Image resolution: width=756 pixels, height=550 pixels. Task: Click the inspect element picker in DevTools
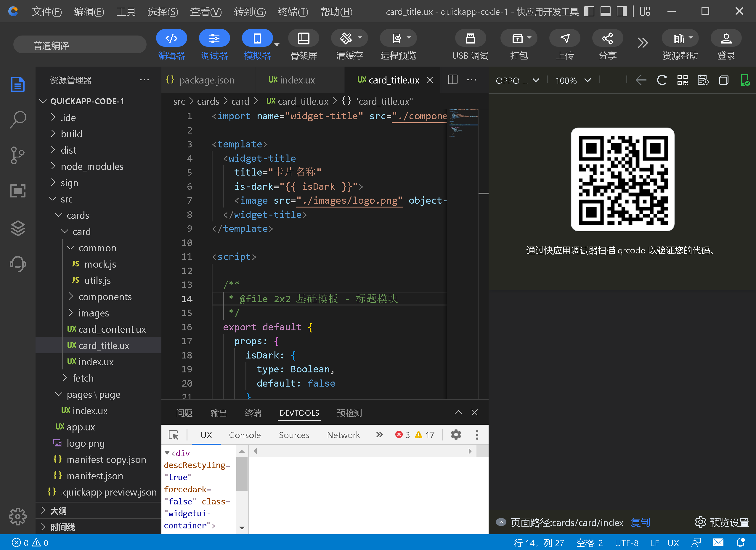(x=174, y=435)
